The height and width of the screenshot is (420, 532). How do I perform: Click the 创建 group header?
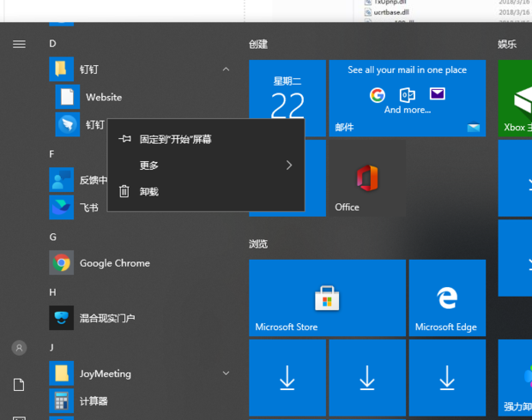point(258,44)
